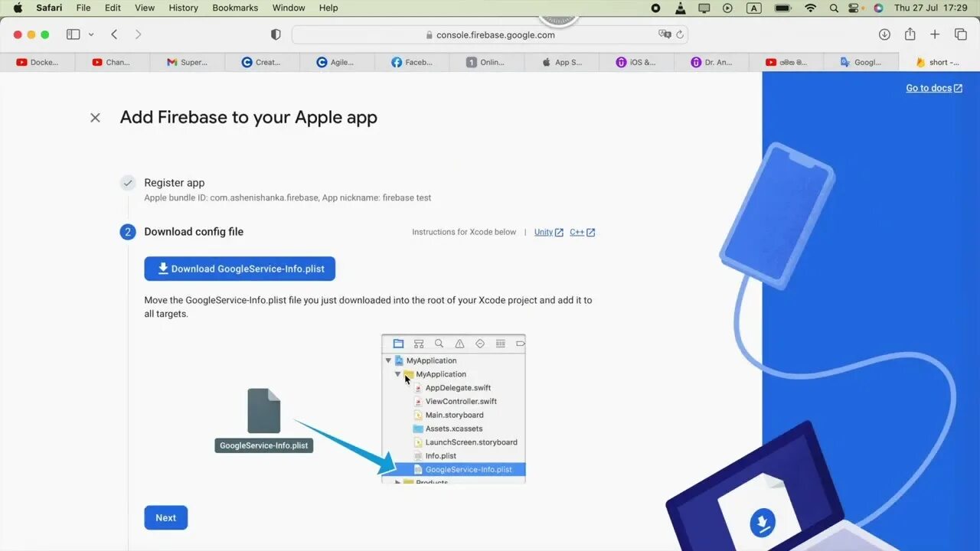Check the battery status icon

782,8
